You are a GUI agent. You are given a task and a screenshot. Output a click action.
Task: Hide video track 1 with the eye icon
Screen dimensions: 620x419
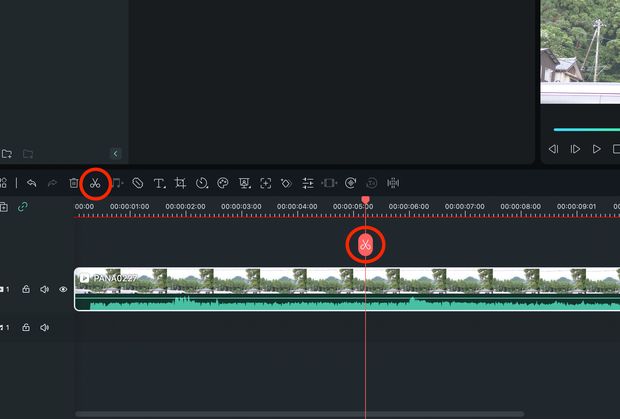click(63, 289)
